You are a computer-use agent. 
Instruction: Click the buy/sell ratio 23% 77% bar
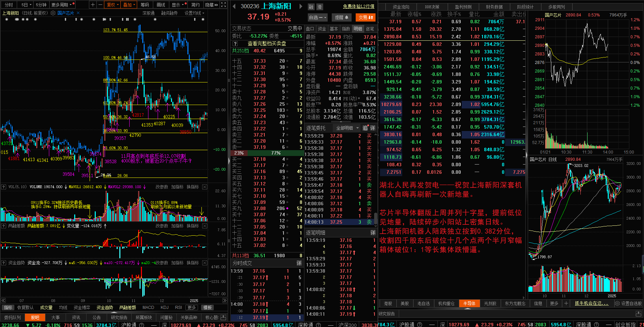tap(267, 153)
